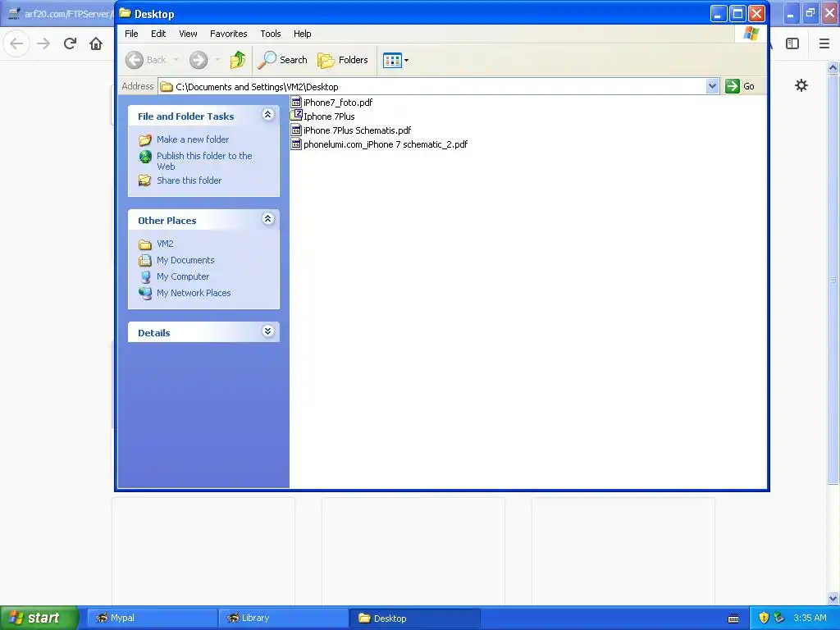Click the gear settings icon in Mypal

click(801, 85)
